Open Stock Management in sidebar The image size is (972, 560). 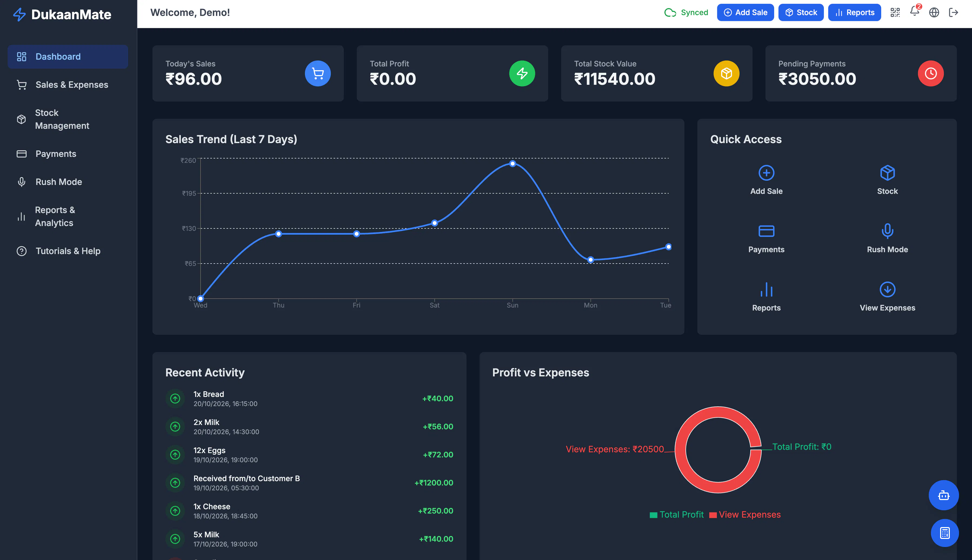pyautogui.click(x=68, y=119)
